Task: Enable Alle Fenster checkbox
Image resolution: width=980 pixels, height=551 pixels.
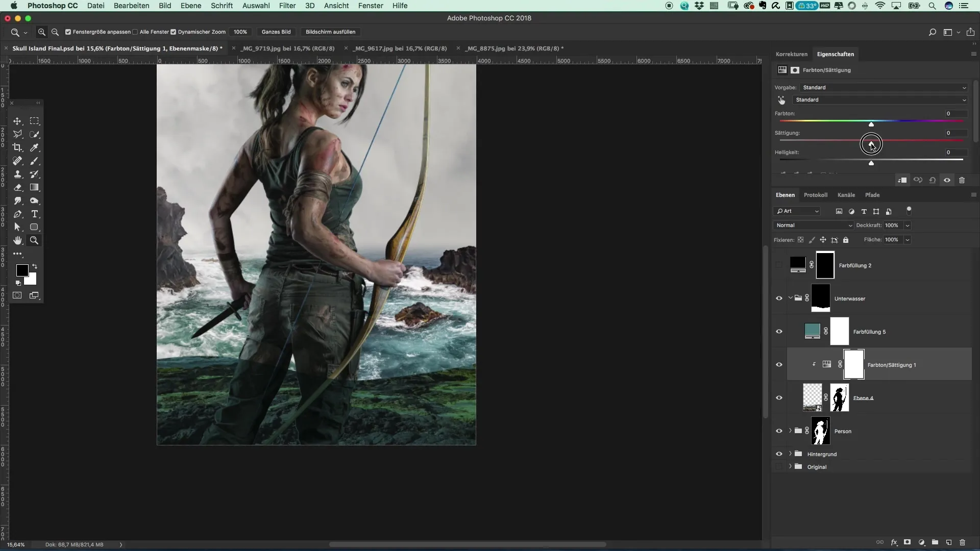Action: tap(135, 32)
